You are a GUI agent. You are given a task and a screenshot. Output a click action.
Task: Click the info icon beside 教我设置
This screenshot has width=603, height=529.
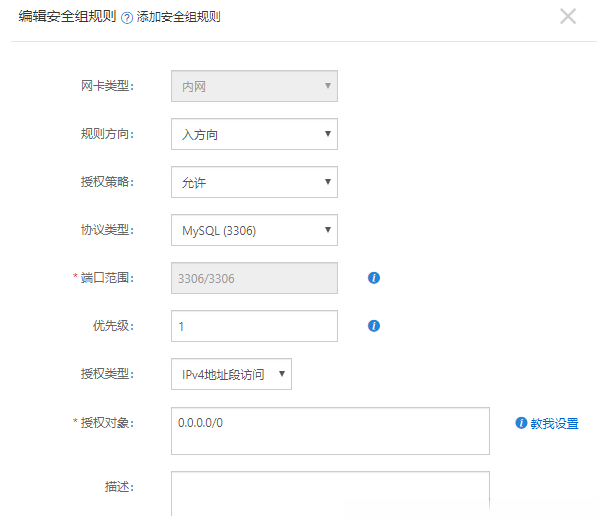point(521,423)
